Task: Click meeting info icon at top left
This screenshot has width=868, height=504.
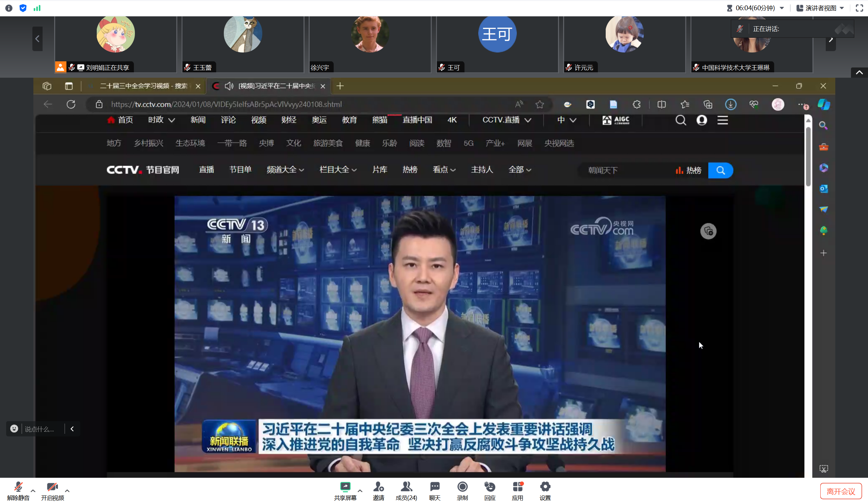Action: click(x=9, y=8)
